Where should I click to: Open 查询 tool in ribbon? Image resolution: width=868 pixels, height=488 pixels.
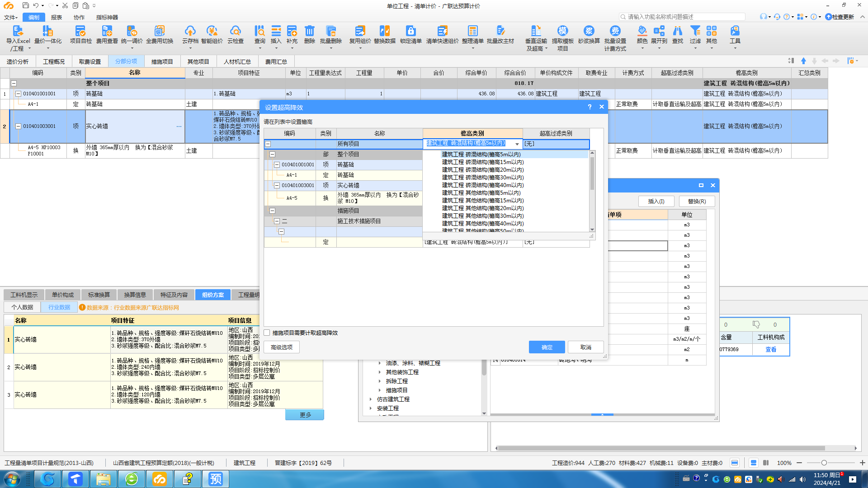(259, 34)
